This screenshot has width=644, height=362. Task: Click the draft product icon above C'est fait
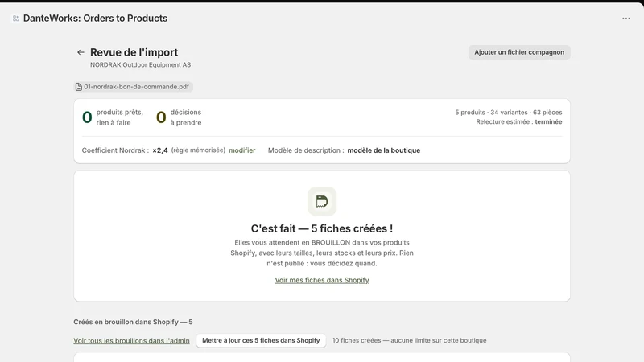coord(322,201)
